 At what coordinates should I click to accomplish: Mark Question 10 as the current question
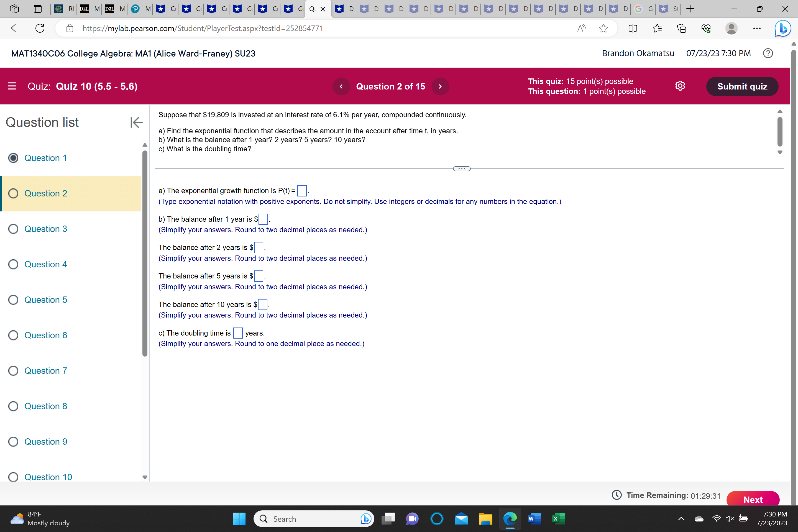[13, 477]
